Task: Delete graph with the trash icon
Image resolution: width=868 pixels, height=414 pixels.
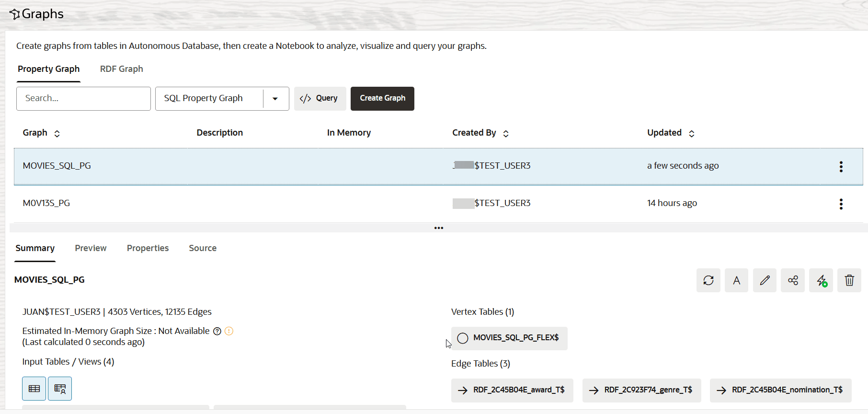Action: pos(849,280)
